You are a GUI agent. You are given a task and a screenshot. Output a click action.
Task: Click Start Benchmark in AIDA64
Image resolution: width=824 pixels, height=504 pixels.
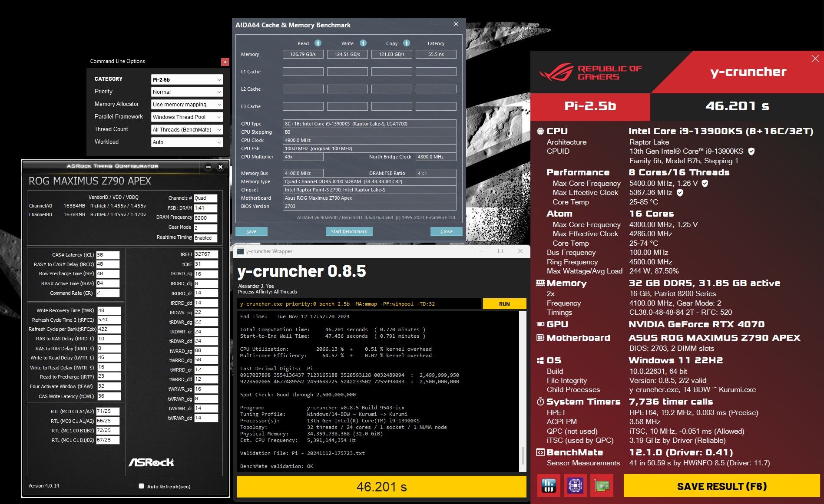point(349,231)
